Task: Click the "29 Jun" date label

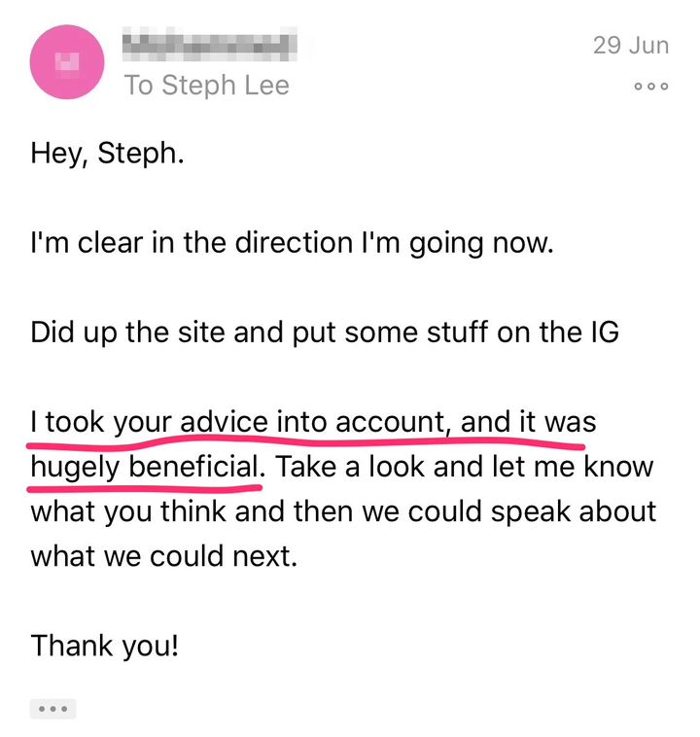Action: click(631, 45)
